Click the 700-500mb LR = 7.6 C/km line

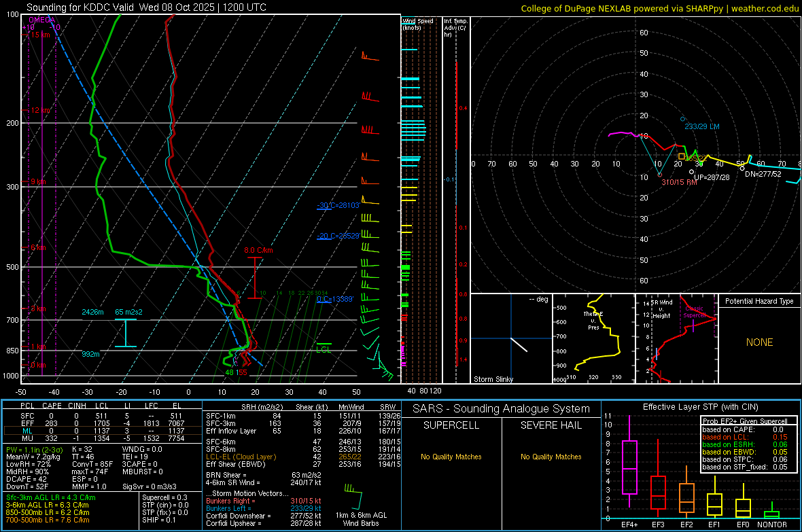(48, 520)
